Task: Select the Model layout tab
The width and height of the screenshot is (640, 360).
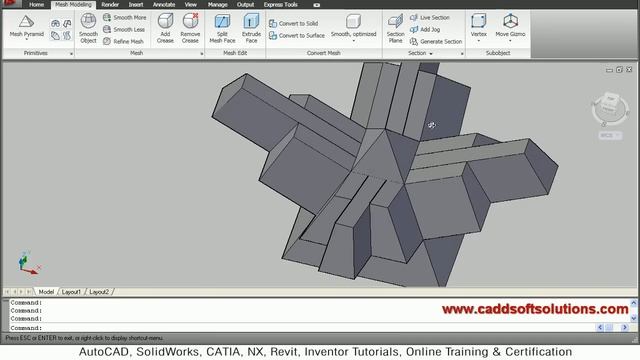Action: (x=46, y=292)
